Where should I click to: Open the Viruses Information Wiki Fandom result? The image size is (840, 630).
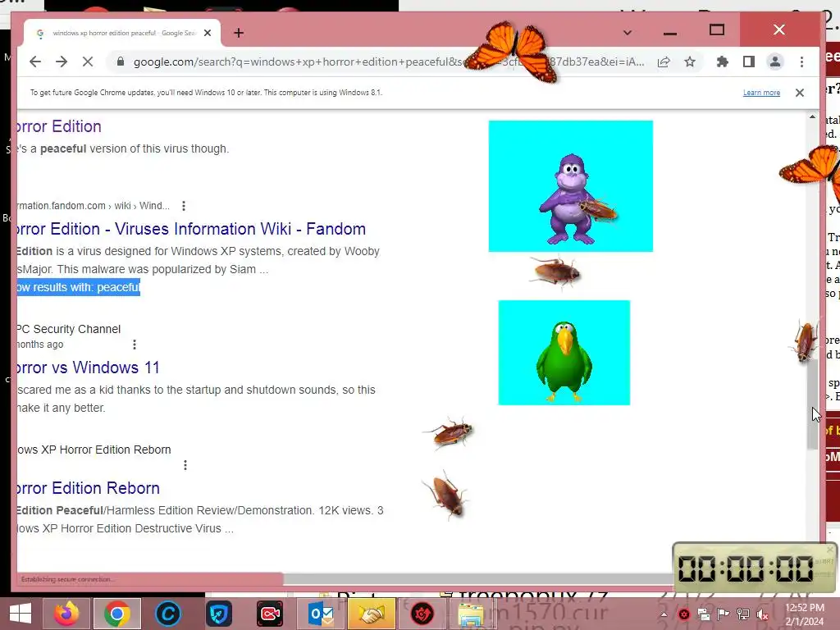point(192,229)
